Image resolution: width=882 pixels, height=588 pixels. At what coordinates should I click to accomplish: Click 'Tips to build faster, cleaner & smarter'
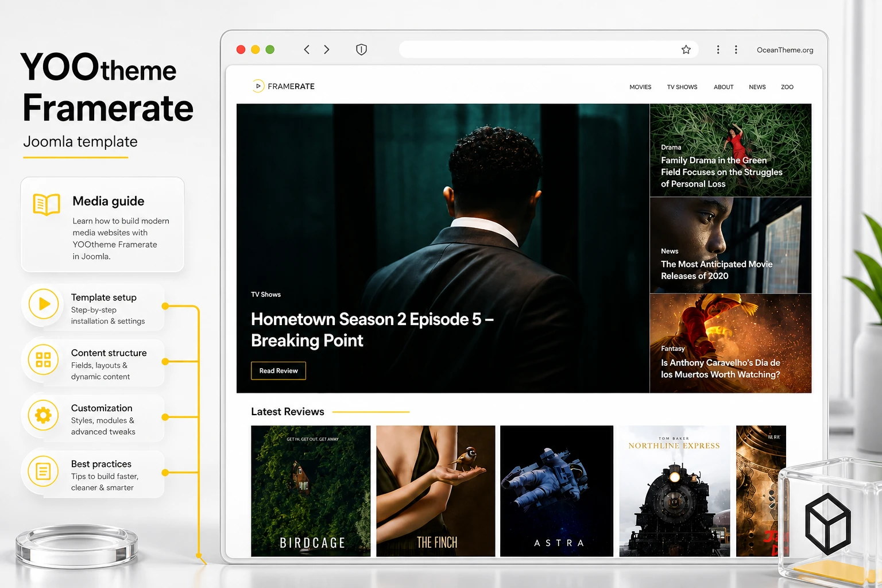(x=105, y=482)
